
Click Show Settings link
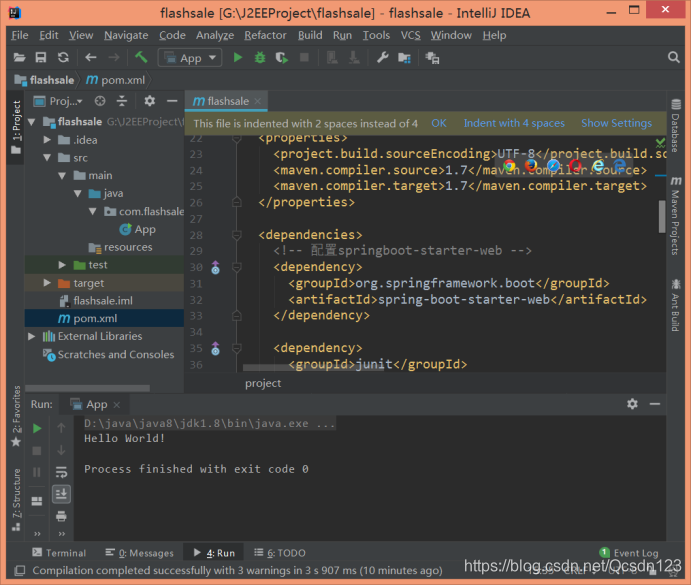617,123
